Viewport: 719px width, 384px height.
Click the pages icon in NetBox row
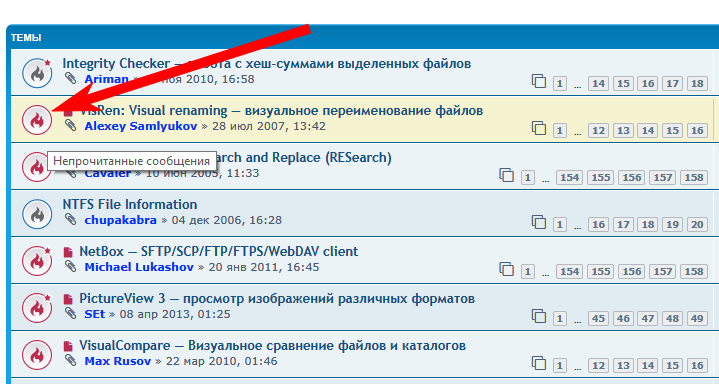tap(507, 269)
